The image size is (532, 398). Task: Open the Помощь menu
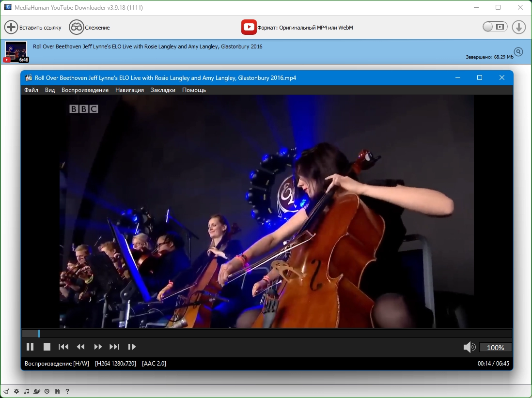[194, 90]
